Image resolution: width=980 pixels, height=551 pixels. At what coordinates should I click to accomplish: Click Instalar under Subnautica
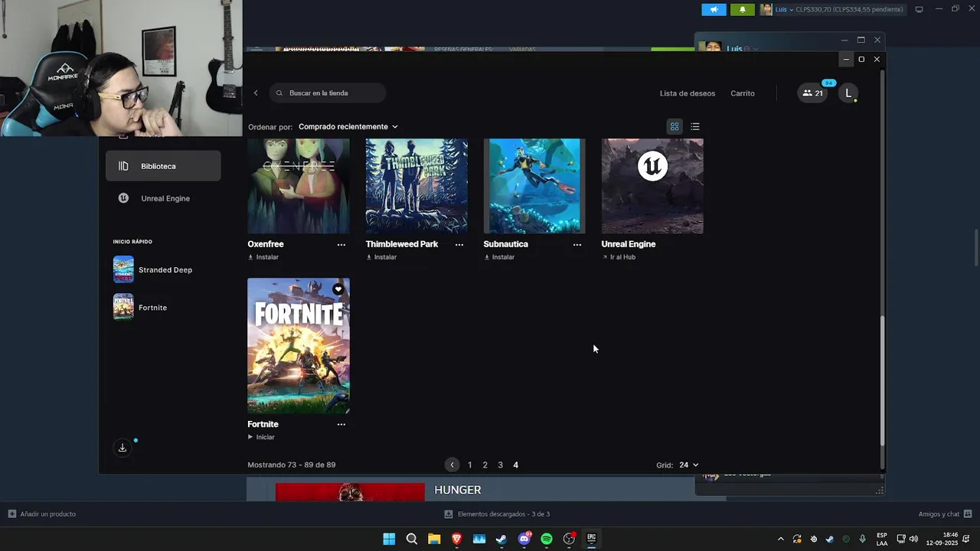pos(499,257)
